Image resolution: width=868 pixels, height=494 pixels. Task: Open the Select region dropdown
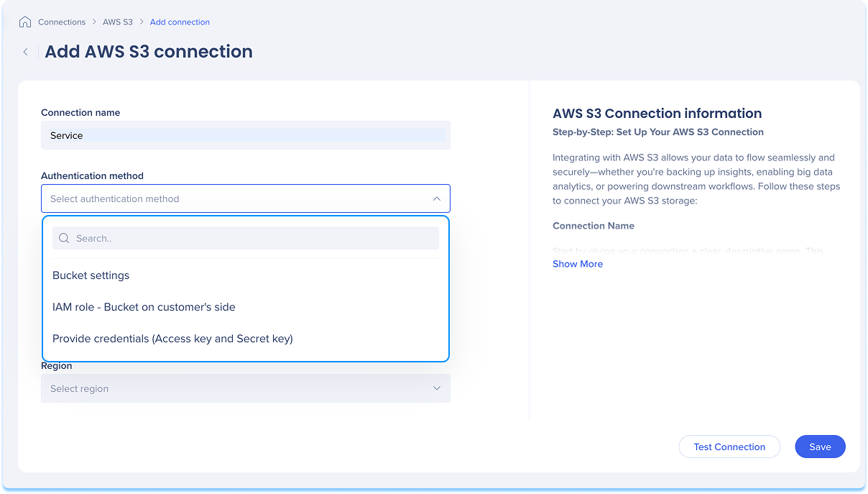tap(246, 388)
